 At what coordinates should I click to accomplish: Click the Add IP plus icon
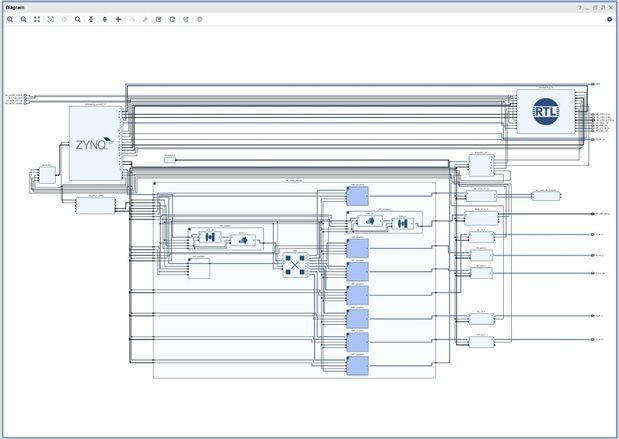118,19
